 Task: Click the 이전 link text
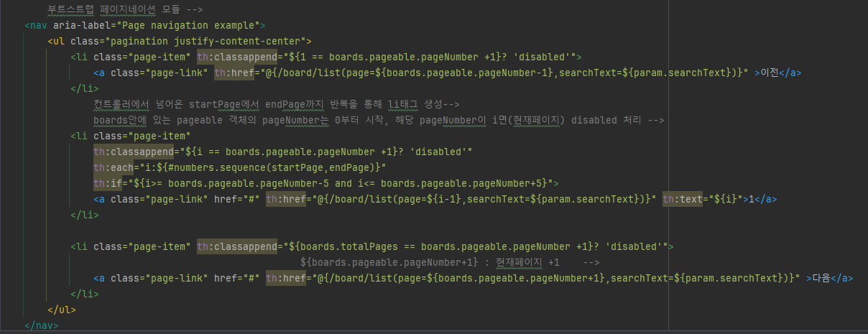[770, 73]
